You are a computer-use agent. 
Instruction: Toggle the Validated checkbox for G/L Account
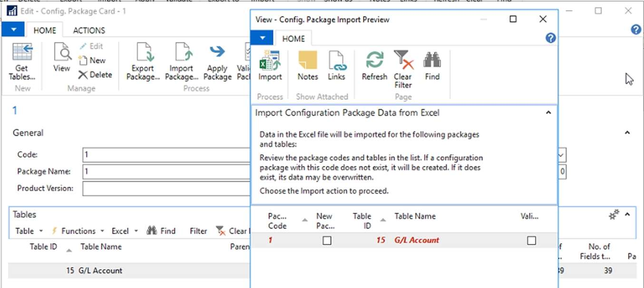pyautogui.click(x=531, y=241)
